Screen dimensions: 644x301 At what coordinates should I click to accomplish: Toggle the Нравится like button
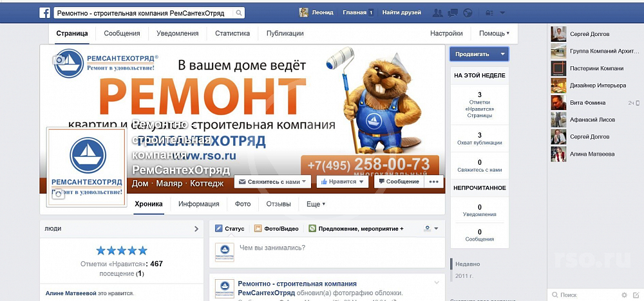(342, 181)
